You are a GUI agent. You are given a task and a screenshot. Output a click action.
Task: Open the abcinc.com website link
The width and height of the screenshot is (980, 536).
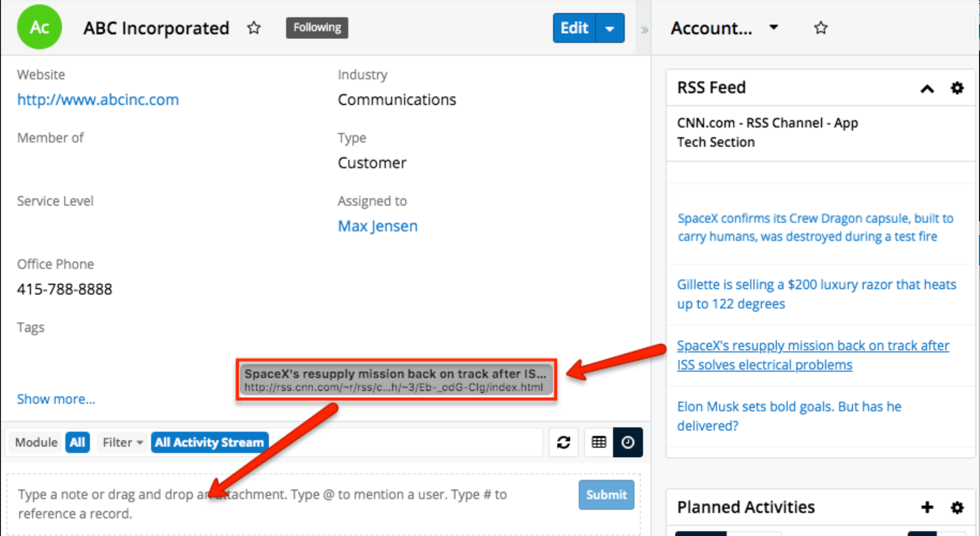98,100
